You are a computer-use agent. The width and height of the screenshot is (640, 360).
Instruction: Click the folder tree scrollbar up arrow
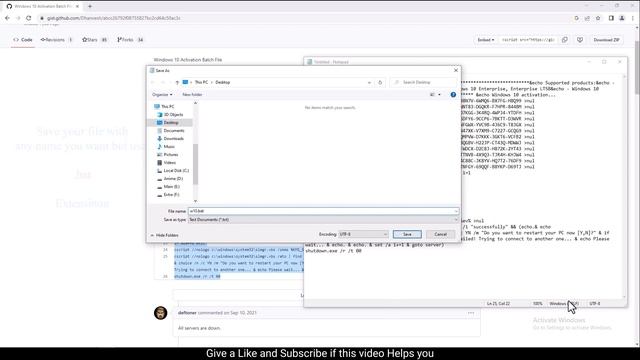195,103
